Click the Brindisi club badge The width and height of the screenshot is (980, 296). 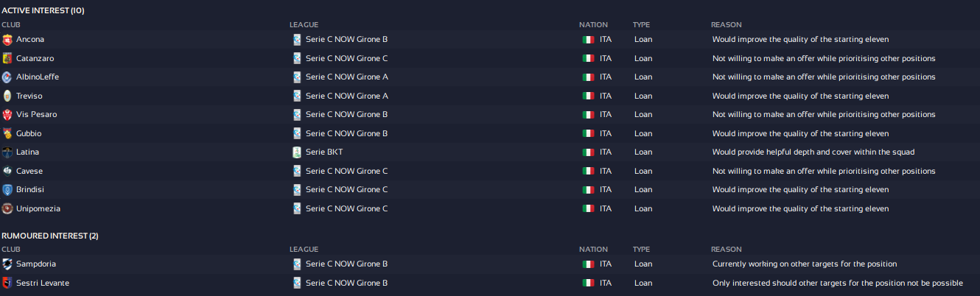[7, 190]
